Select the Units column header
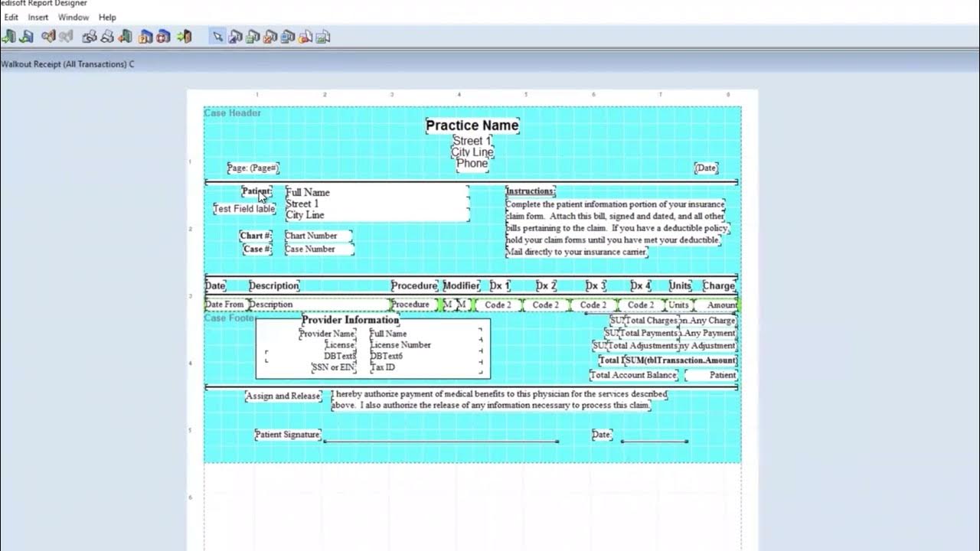Image resolution: width=980 pixels, height=551 pixels. coord(680,285)
